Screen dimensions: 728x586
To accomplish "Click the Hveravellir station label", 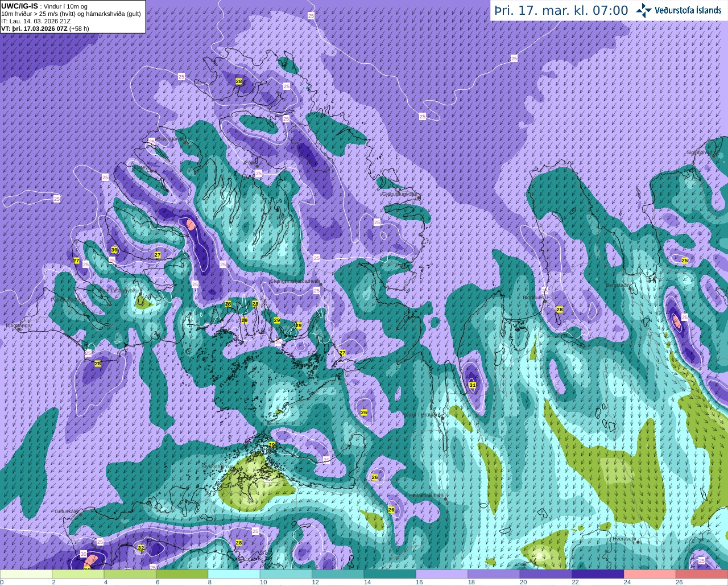I will (624, 538).
